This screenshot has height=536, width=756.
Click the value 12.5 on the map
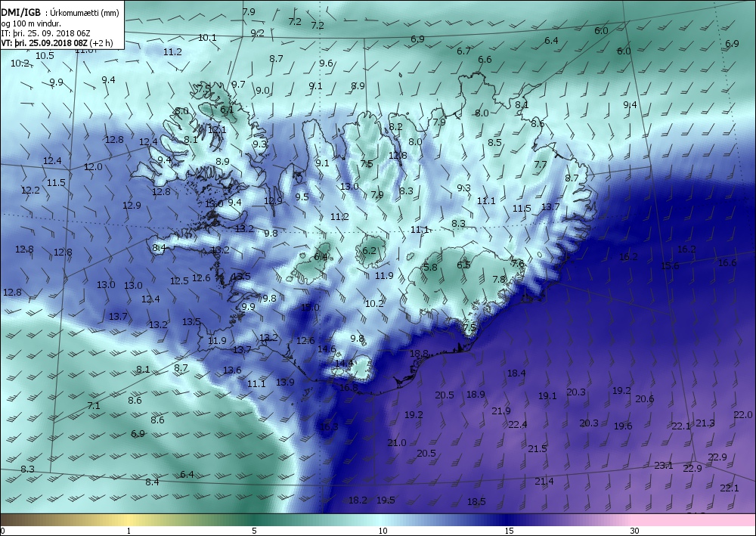pyautogui.click(x=179, y=280)
